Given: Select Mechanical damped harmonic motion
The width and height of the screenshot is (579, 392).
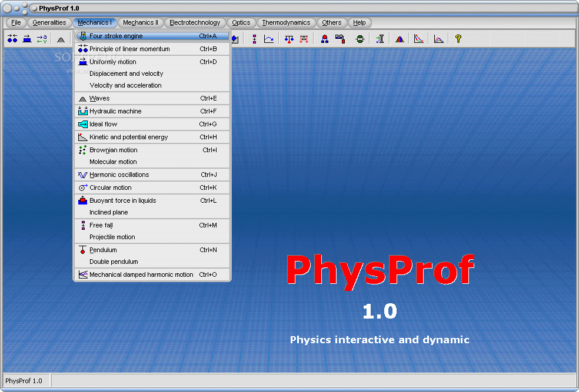Looking at the screenshot, I should pyautogui.click(x=152, y=274).
